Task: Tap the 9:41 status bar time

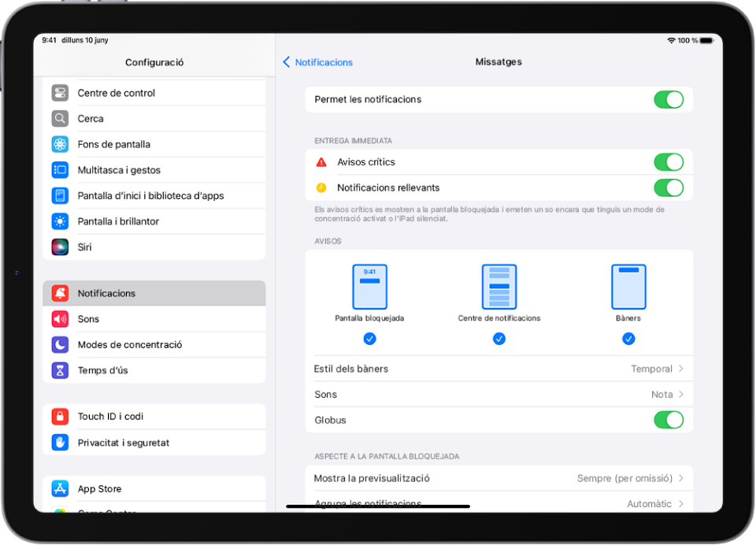Action: (49, 40)
